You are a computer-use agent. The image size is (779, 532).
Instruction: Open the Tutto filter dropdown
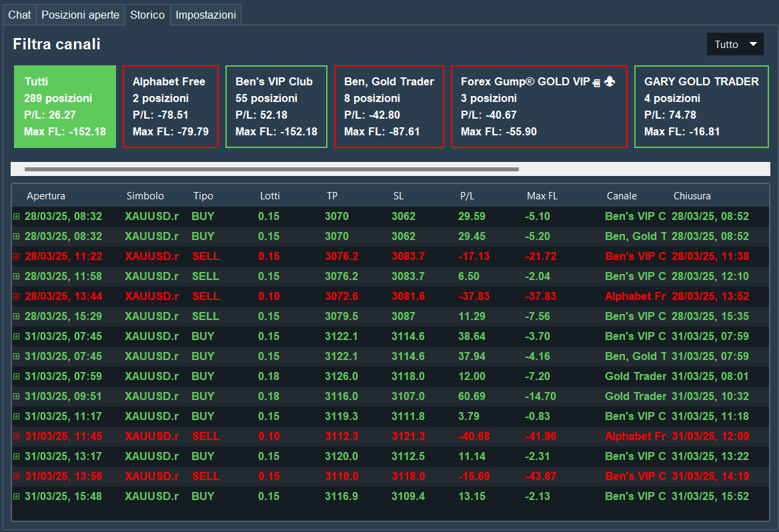click(735, 45)
